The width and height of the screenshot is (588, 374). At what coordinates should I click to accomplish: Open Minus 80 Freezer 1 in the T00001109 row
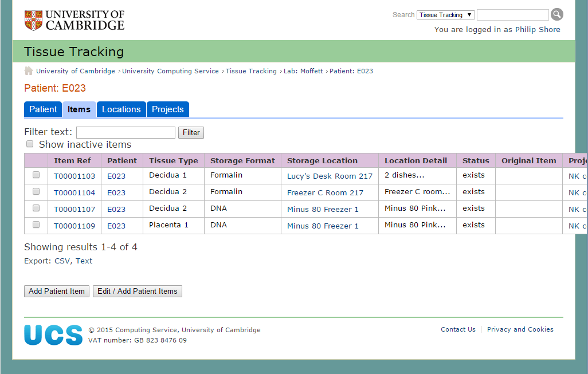[x=323, y=226]
